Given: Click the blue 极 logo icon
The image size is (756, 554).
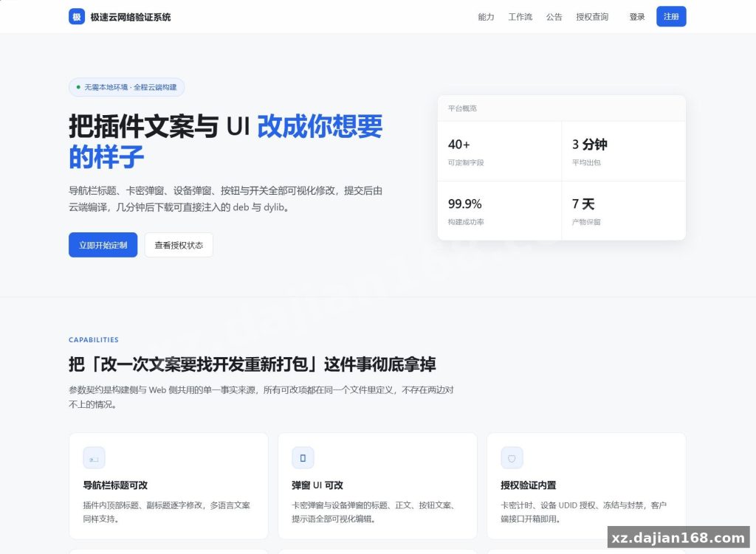Looking at the screenshot, I should [77, 17].
